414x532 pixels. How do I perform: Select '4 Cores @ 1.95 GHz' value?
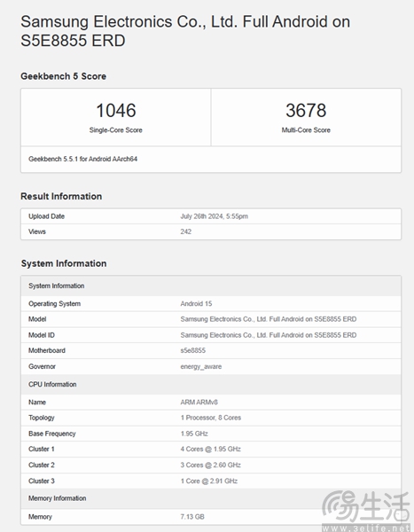click(x=210, y=450)
